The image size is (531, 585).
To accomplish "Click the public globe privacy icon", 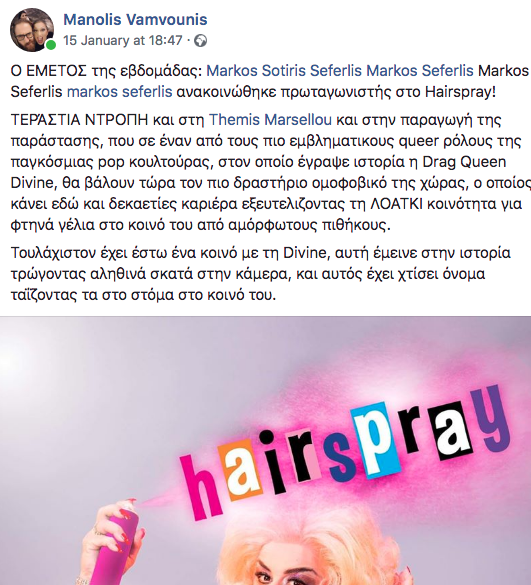I will click(x=200, y=40).
